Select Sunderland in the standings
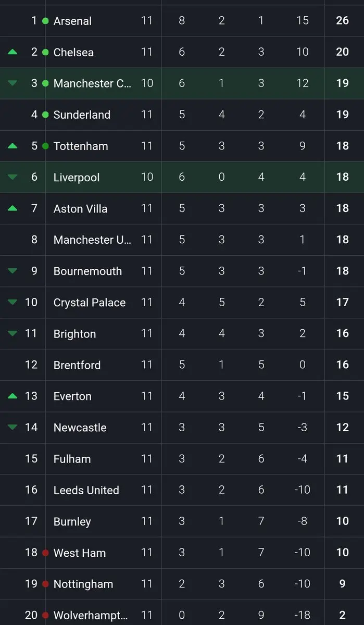 [82, 115]
